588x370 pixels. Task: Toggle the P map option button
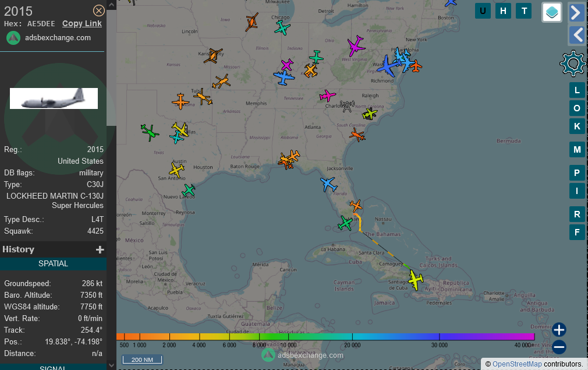[577, 173]
